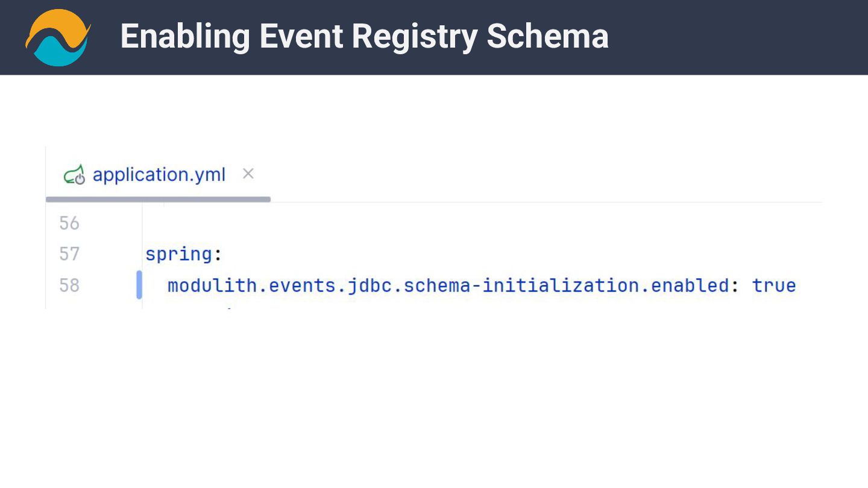Screen dimensions: 868x488
Task: Select the application.yml tab label
Action: coord(159,175)
